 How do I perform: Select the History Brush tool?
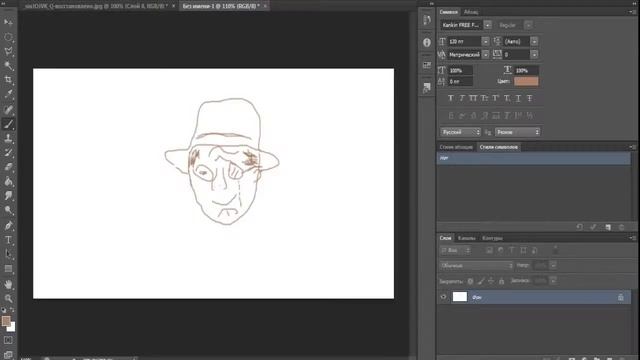[8, 153]
